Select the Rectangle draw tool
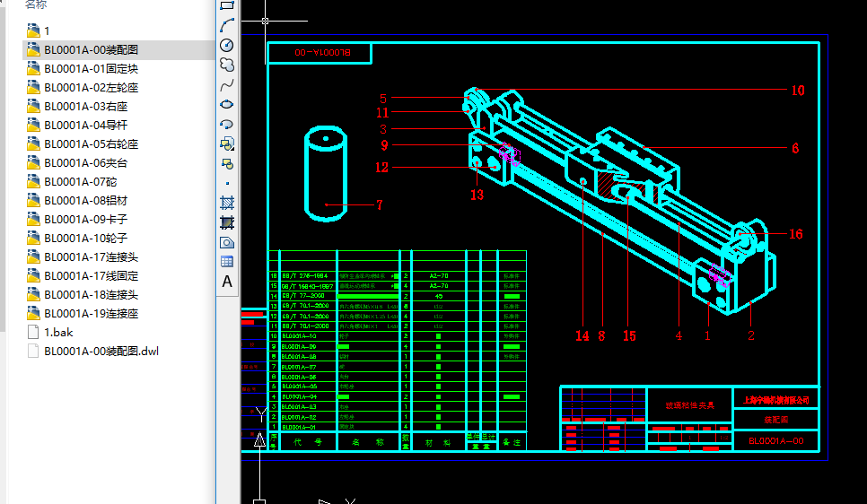The height and width of the screenshot is (504, 867). [227, 5]
